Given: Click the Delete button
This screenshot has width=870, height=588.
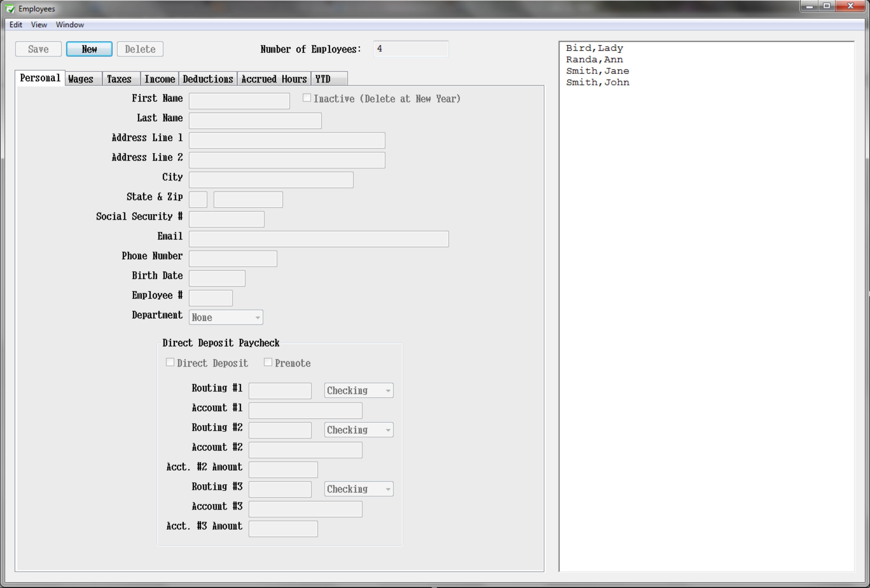Looking at the screenshot, I should 140,49.
